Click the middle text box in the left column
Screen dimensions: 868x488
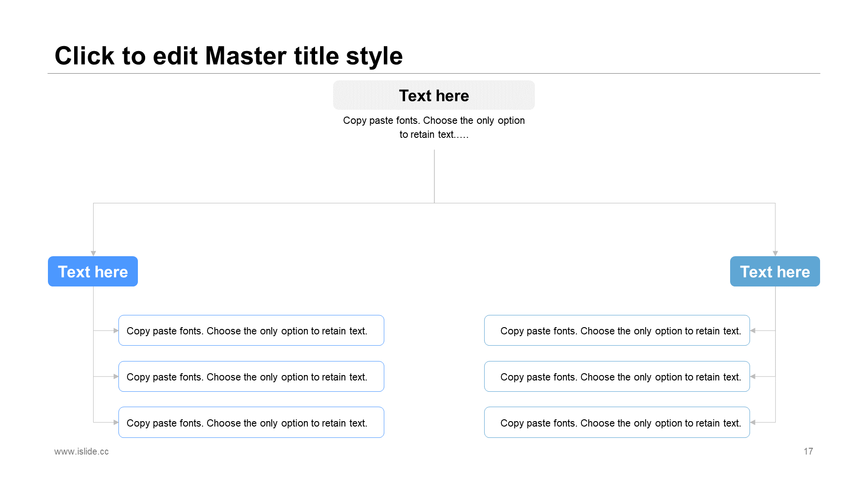251,377
